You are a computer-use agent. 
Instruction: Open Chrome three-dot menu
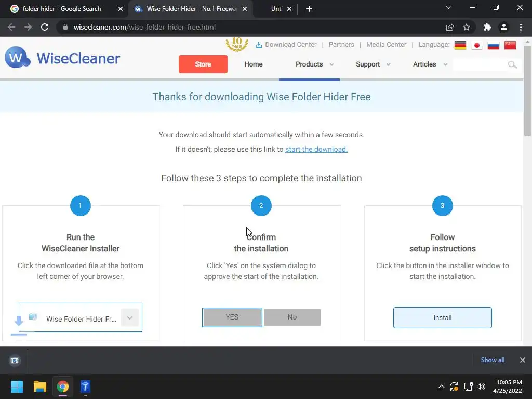[521, 27]
